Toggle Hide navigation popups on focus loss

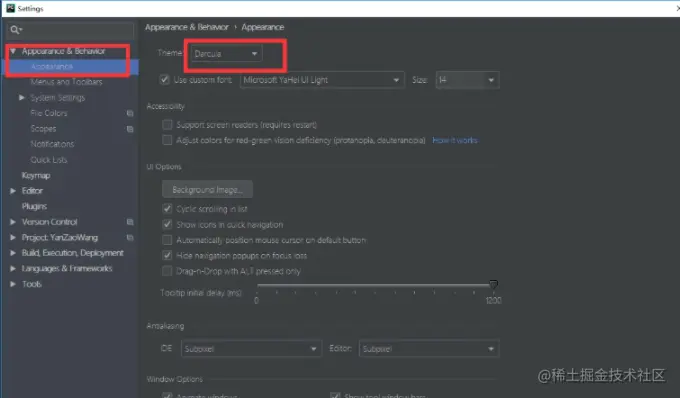click(167, 255)
